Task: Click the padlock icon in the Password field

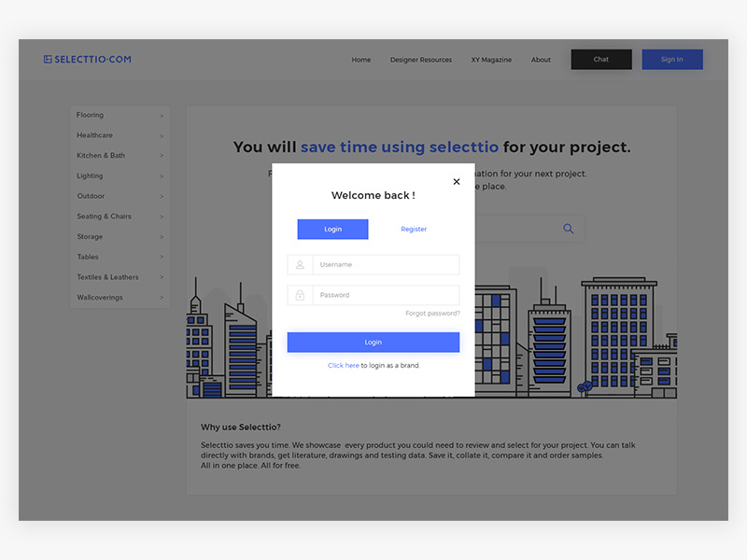Action: 301,293
